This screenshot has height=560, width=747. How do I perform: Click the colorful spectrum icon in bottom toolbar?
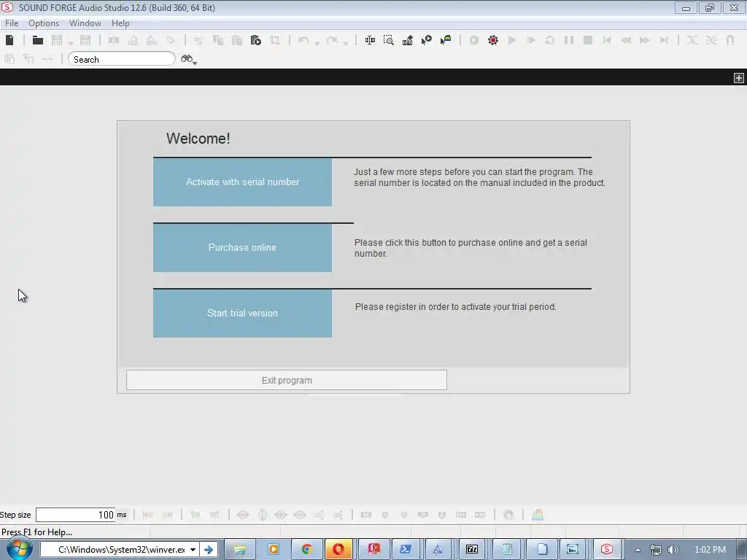point(538,515)
